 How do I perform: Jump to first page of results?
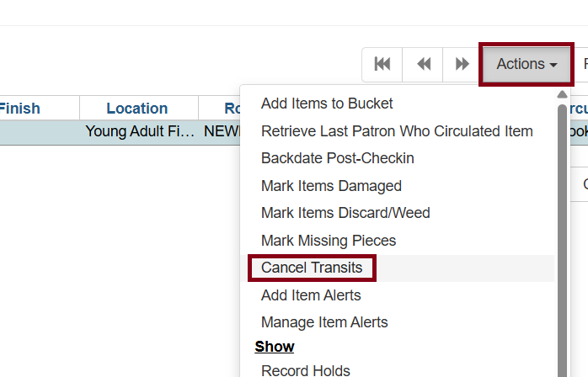382,64
